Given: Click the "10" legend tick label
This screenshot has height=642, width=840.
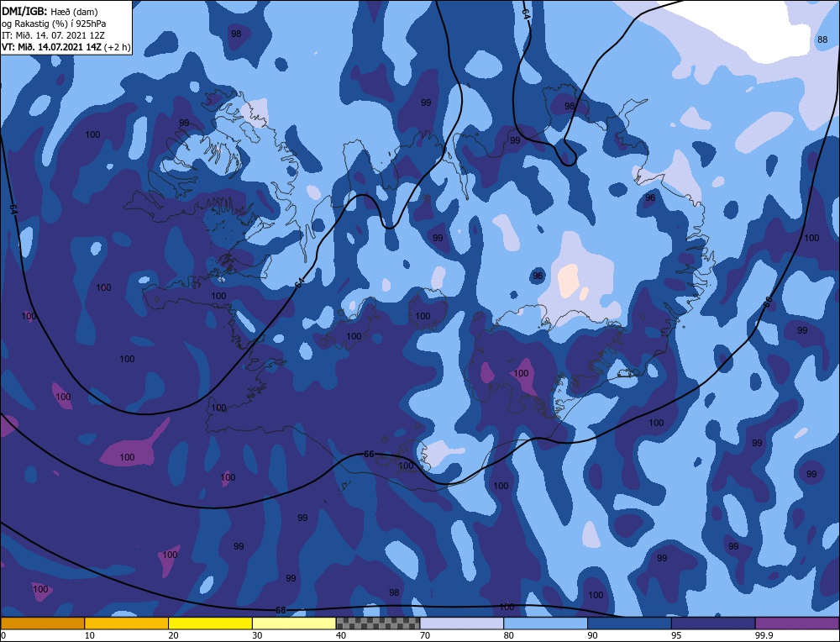Looking at the screenshot, I should [x=90, y=635].
